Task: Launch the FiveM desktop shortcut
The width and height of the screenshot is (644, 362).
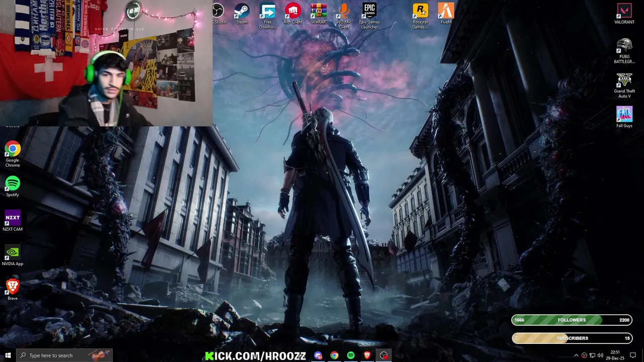Action: (446, 14)
